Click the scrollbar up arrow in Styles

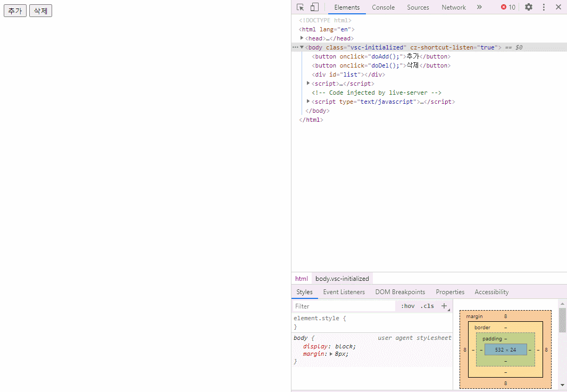[562, 303]
